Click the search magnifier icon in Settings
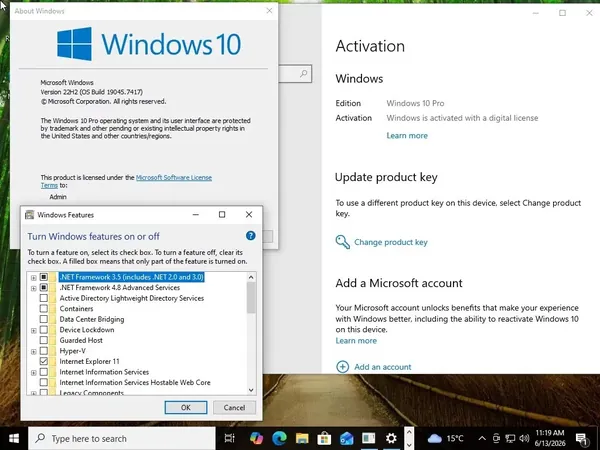This screenshot has width=600, height=450. click(x=303, y=73)
